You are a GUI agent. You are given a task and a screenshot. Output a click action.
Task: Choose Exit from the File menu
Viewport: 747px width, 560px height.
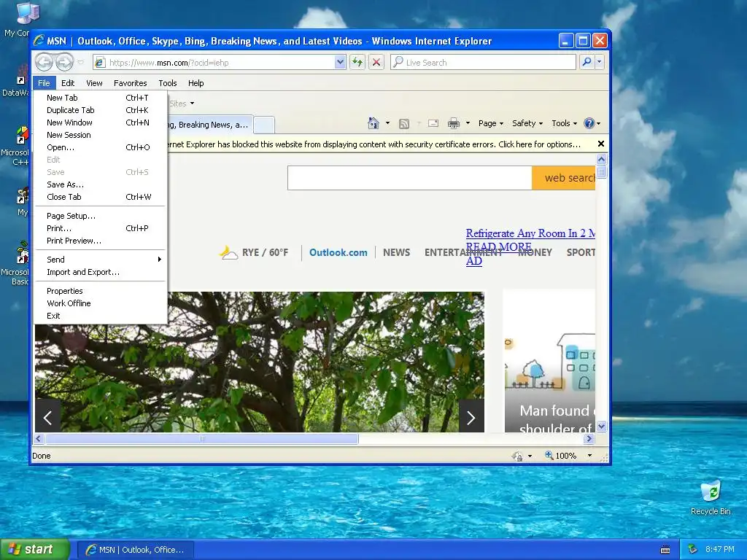[101, 316]
